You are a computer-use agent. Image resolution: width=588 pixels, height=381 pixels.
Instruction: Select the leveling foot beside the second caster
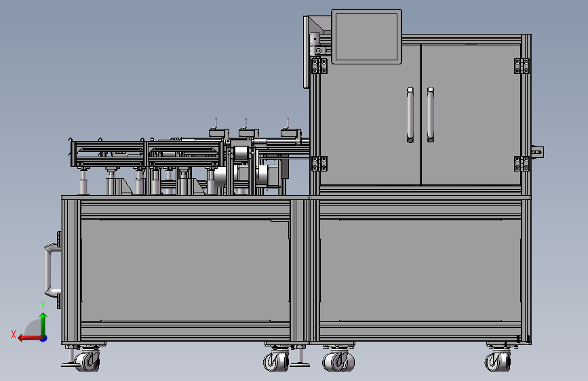pyautogui.click(x=300, y=356)
